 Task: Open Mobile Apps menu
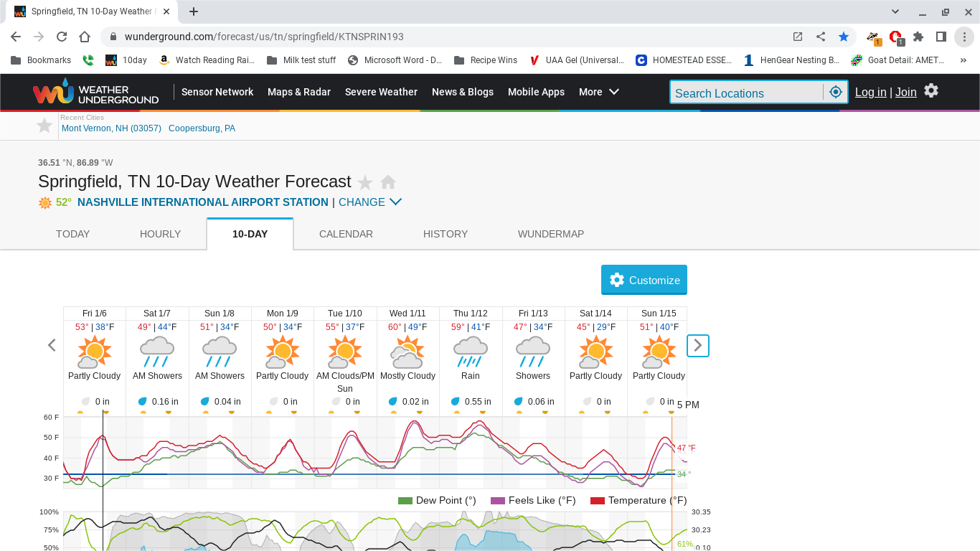click(536, 92)
